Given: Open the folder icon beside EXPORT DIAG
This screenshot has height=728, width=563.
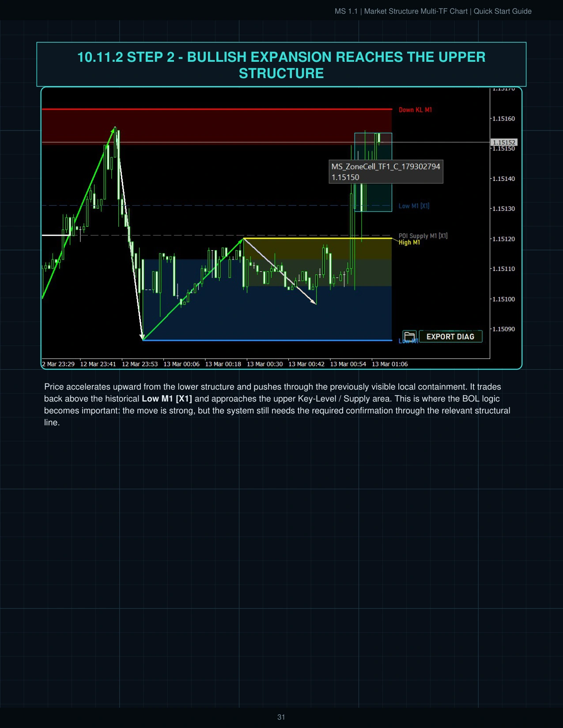Looking at the screenshot, I should pyautogui.click(x=409, y=337).
